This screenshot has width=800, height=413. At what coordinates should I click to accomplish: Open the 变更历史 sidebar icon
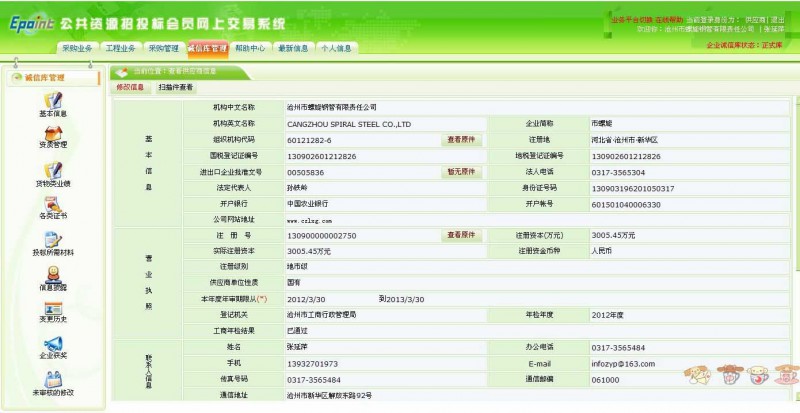pos(53,308)
